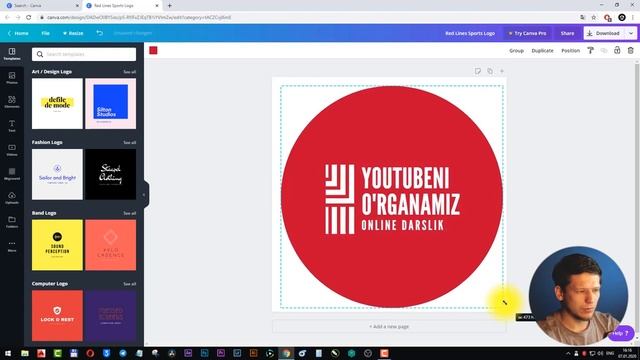Open the Photos sidebar panel
This screenshot has height=360, width=640.
(12, 78)
